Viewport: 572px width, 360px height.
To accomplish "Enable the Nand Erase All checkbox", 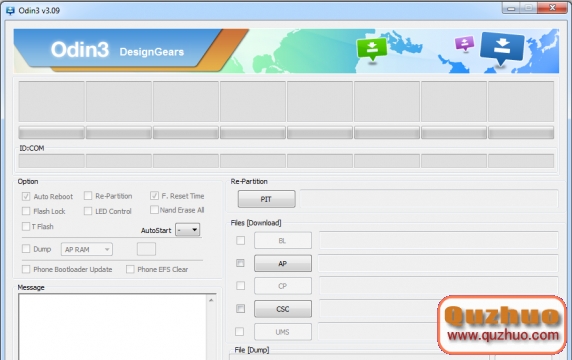I will [x=154, y=210].
